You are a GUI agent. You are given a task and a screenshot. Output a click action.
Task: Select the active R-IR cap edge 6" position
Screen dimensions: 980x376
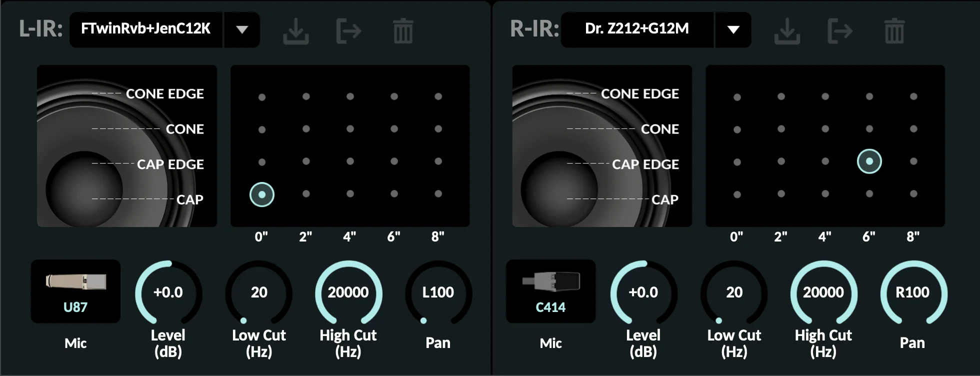(869, 161)
